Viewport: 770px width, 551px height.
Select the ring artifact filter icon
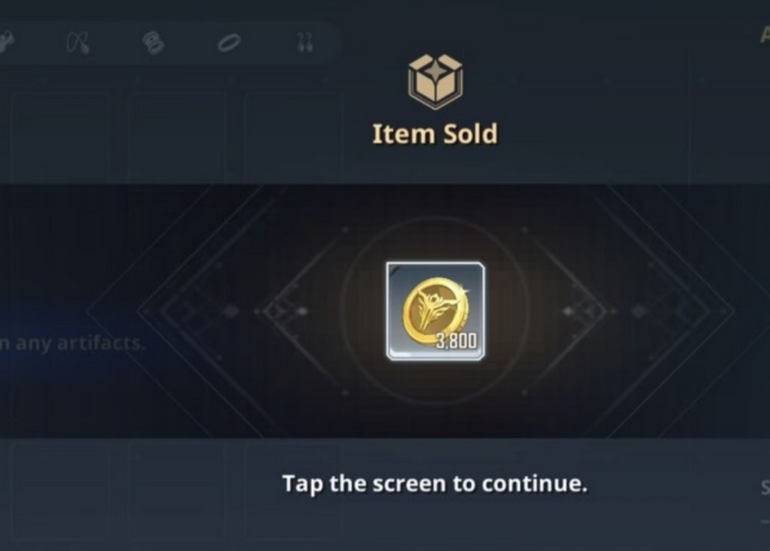pos(229,43)
